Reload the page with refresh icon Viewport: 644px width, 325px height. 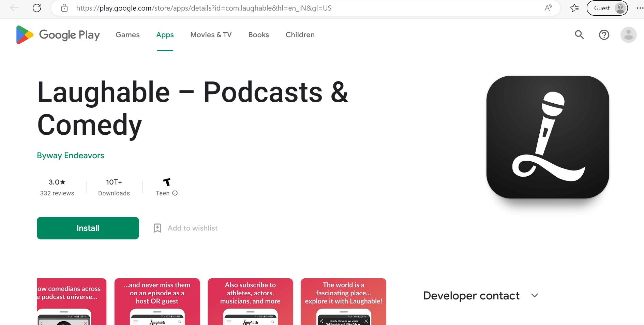click(x=37, y=8)
